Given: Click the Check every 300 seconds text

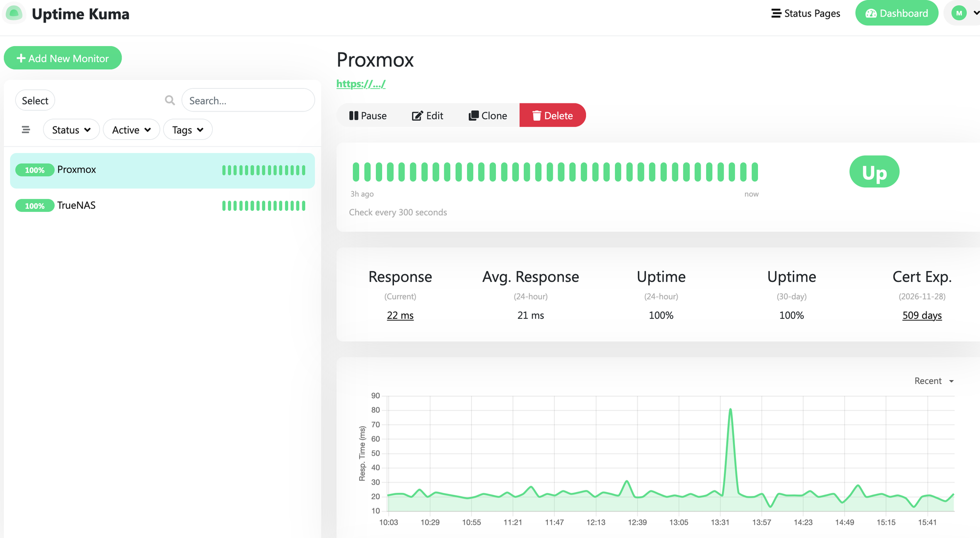Looking at the screenshot, I should (x=398, y=212).
